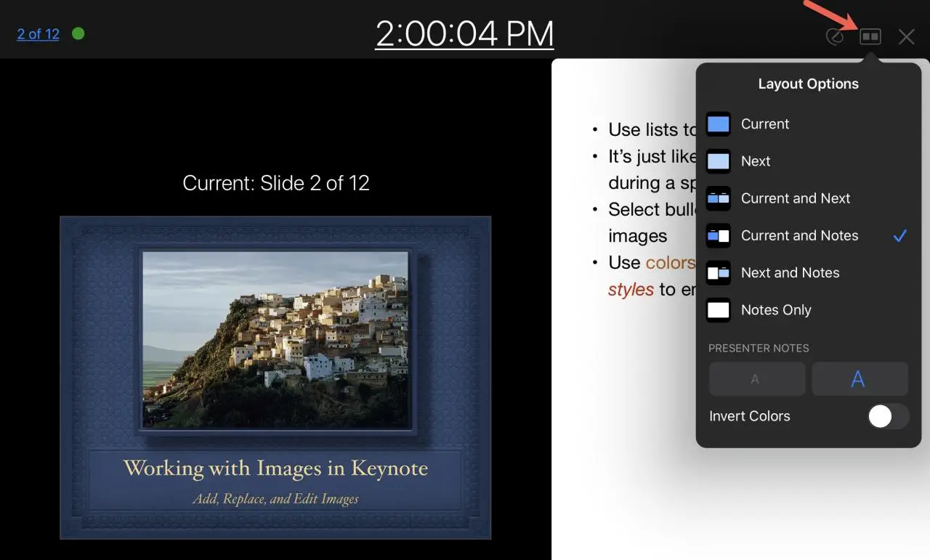The height and width of the screenshot is (560, 930).
Task: Click the Notes Only layout icon
Action: 718,310
